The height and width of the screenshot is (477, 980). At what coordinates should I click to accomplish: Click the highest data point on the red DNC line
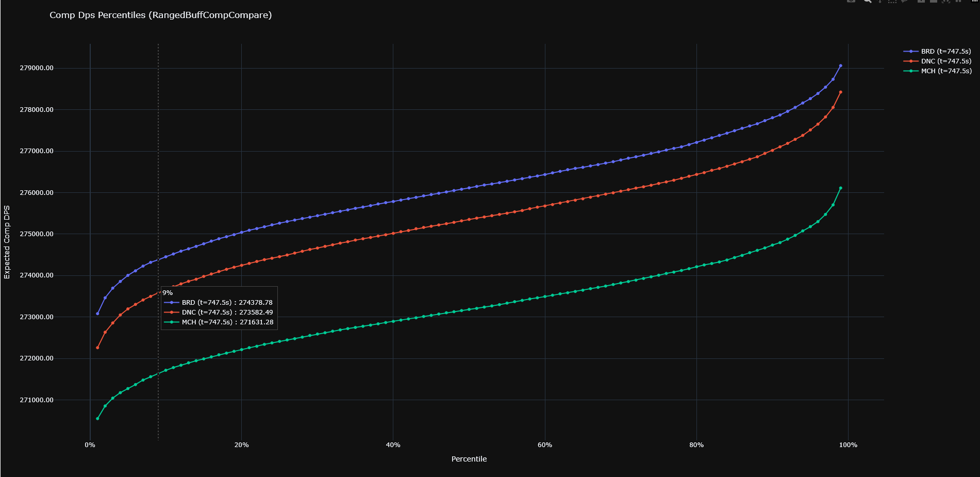[841, 92]
